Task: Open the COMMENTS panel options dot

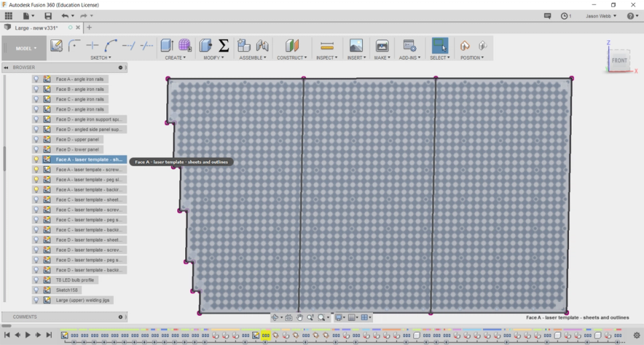Action: point(120,317)
